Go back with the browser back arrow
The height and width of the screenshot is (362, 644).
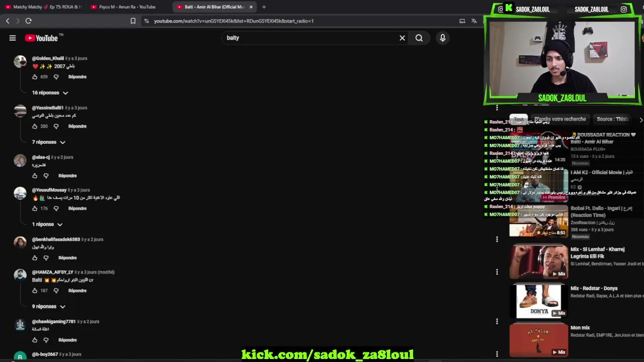(x=8, y=21)
